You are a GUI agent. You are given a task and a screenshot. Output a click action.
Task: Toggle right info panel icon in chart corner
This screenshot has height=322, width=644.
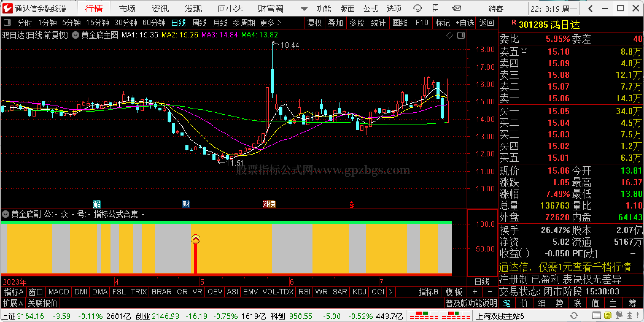coord(461,36)
